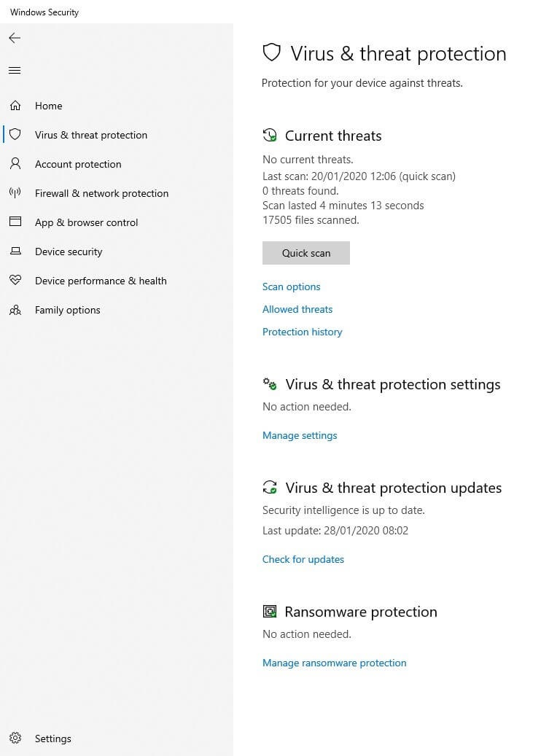Open Manage ransomware protection
Image resolution: width=541 pixels, height=756 pixels.
tap(335, 663)
